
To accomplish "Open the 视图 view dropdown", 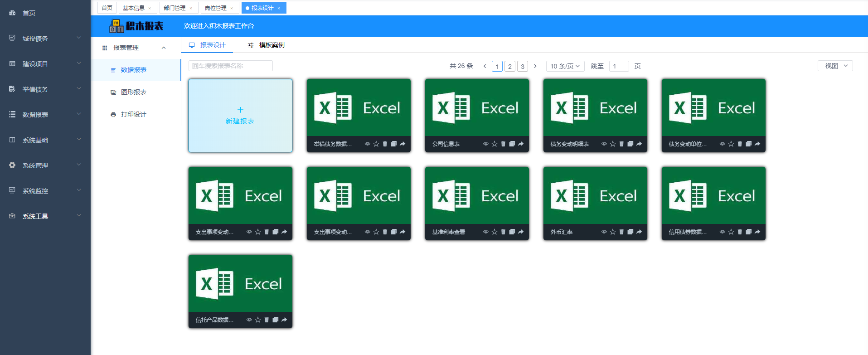I will (835, 66).
